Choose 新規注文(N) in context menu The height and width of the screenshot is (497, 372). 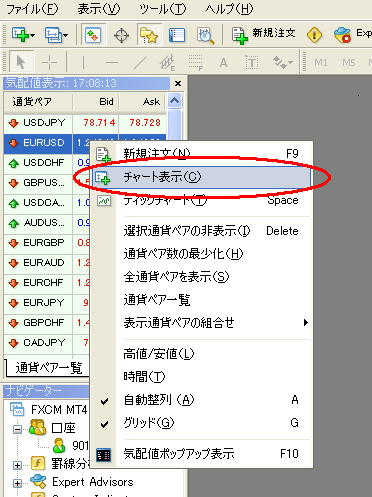click(203, 154)
